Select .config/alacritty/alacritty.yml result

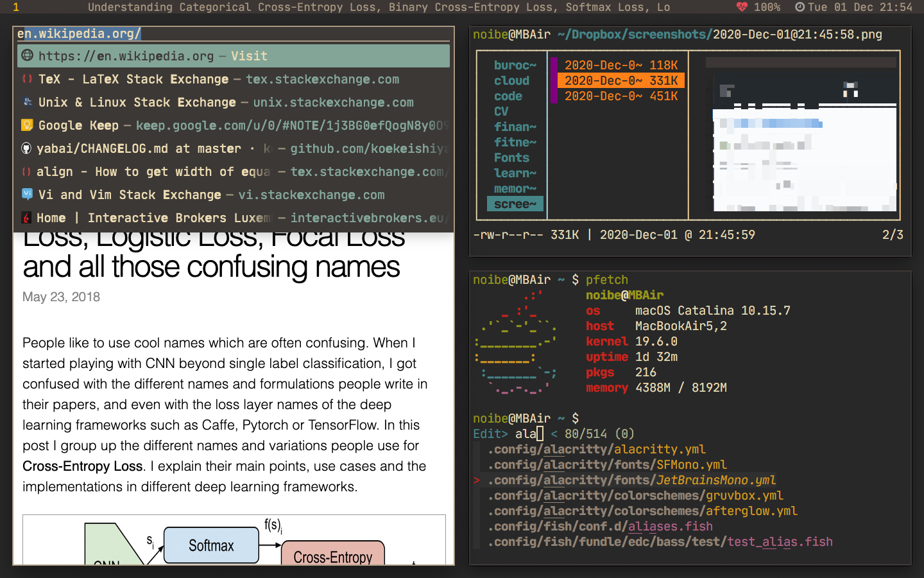(x=597, y=449)
